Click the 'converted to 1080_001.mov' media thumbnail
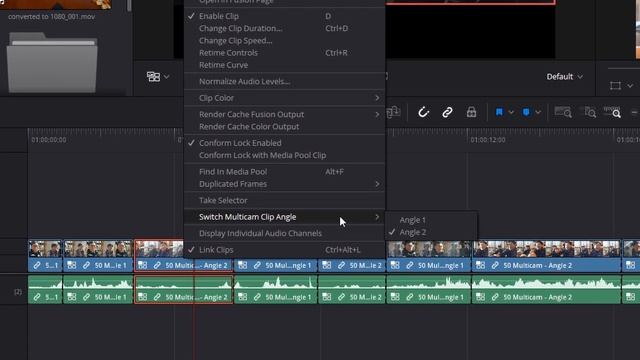Viewport: 640px width, 360px height. pyautogui.click(x=56, y=4)
